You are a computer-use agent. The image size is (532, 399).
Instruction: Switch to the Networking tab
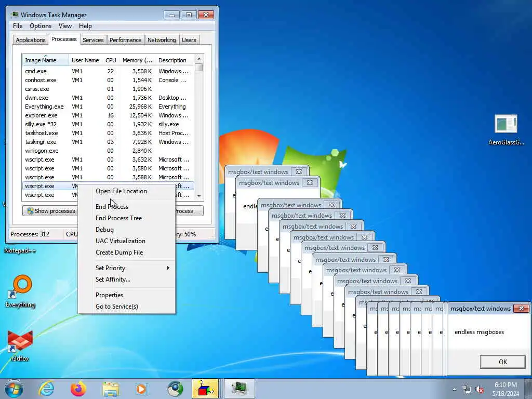coord(162,40)
